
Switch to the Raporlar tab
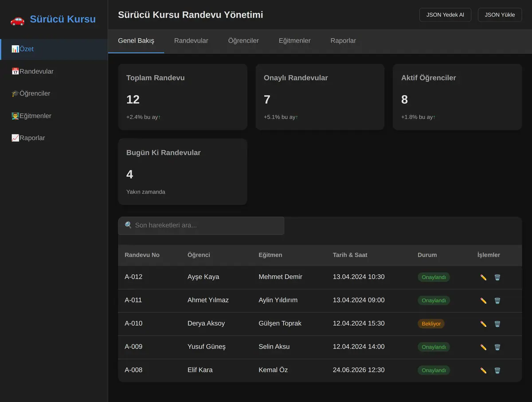point(343,41)
